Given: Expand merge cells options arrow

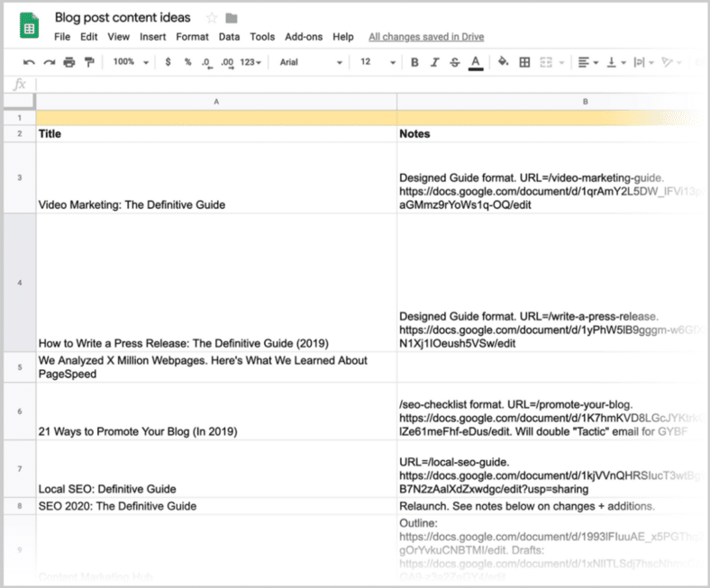Looking at the screenshot, I should [x=561, y=62].
